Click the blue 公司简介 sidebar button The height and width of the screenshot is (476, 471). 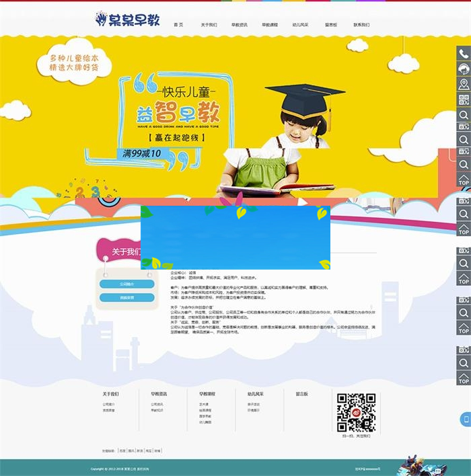126,284
